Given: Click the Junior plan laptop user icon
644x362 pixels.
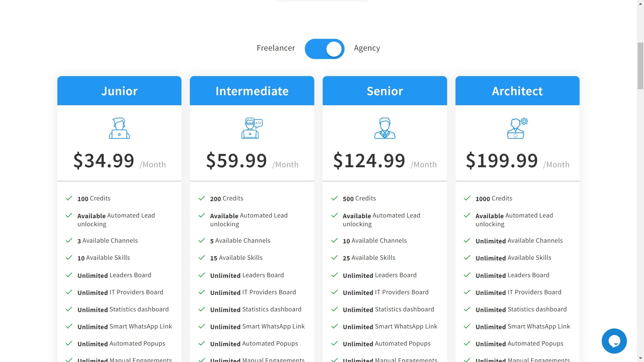Looking at the screenshot, I should click(x=119, y=128).
